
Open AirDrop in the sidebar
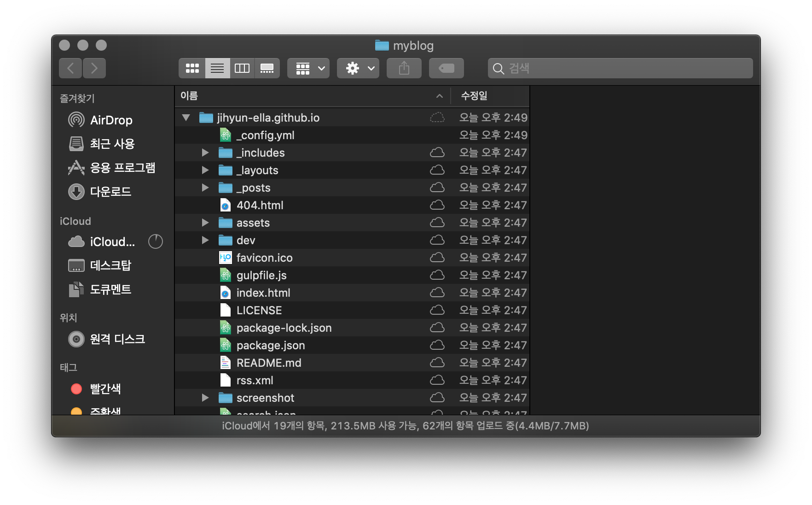point(100,120)
